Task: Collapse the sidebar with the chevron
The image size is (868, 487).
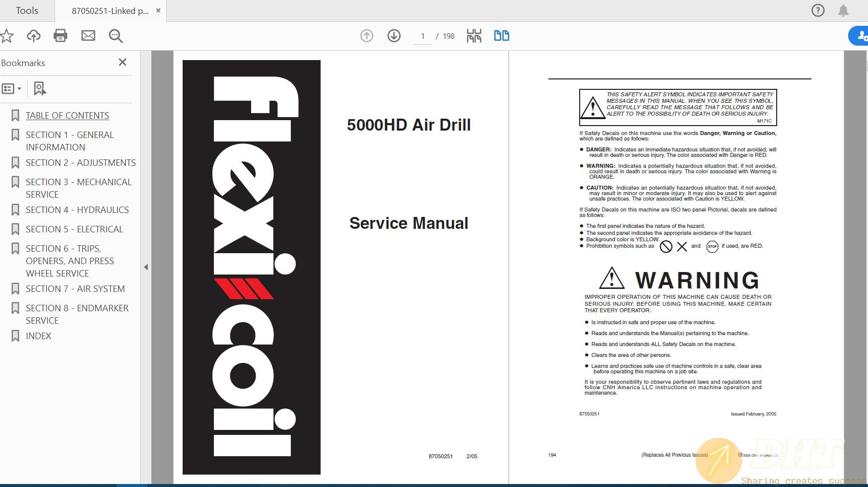Action: [146, 267]
